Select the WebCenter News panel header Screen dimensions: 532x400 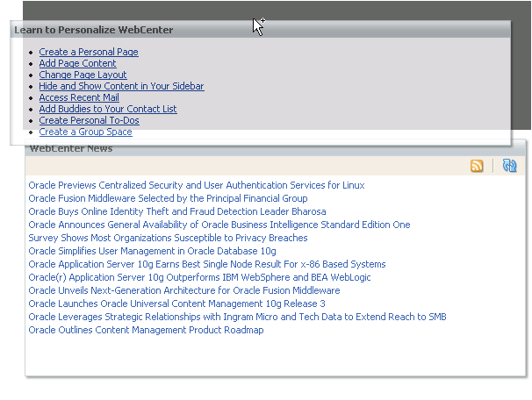(x=275, y=149)
